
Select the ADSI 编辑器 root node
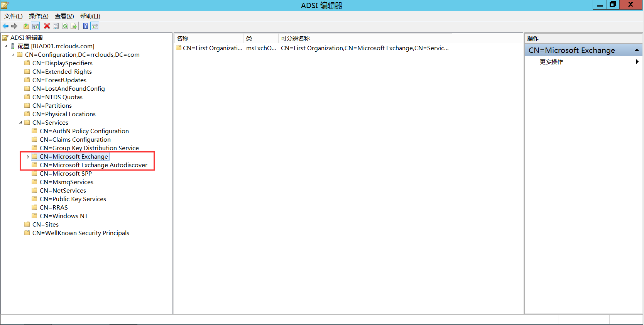click(x=27, y=37)
